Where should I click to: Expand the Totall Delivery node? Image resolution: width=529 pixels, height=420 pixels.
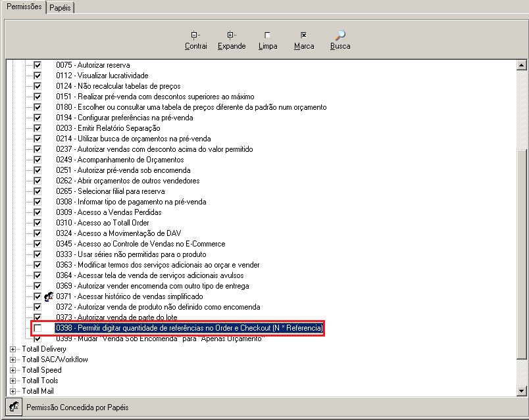tap(13, 349)
